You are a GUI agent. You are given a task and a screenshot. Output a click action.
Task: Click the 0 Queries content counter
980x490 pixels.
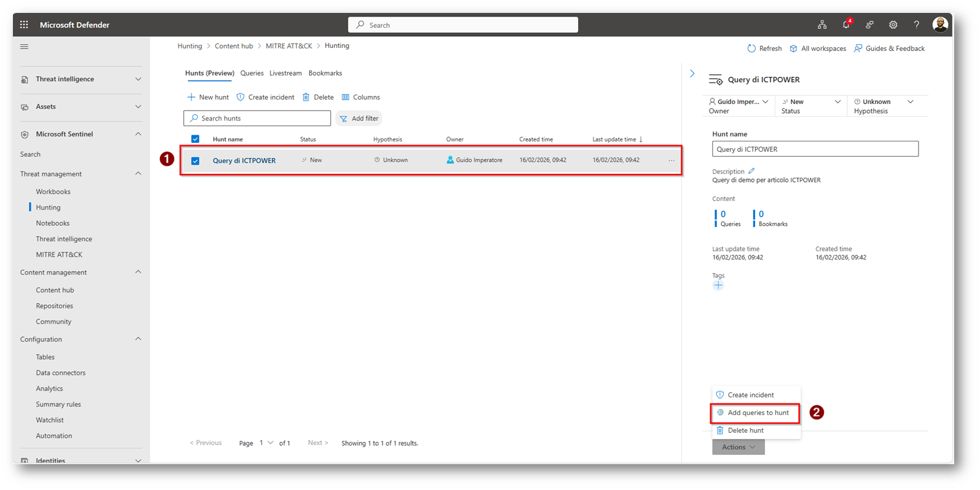pyautogui.click(x=729, y=218)
